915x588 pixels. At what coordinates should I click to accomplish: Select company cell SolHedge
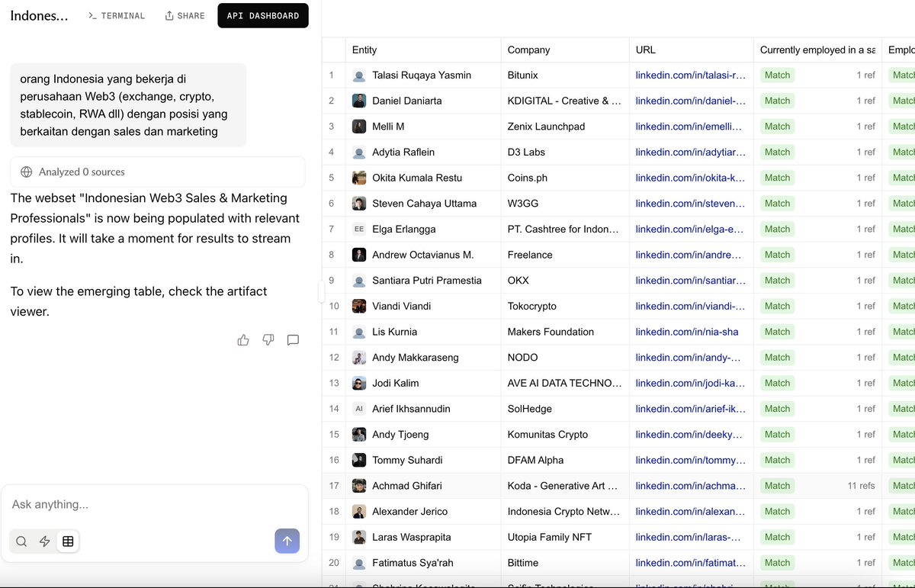pos(565,409)
